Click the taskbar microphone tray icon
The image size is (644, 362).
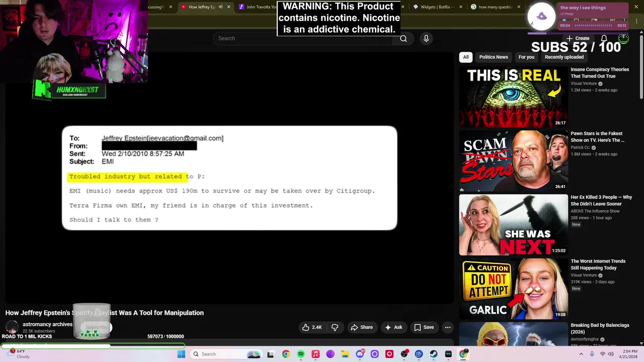coord(592,354)
